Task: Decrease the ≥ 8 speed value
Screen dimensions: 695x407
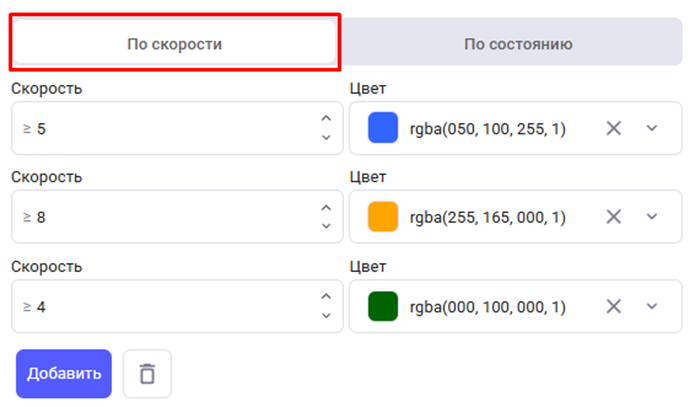Action: [x=325, y=226]
